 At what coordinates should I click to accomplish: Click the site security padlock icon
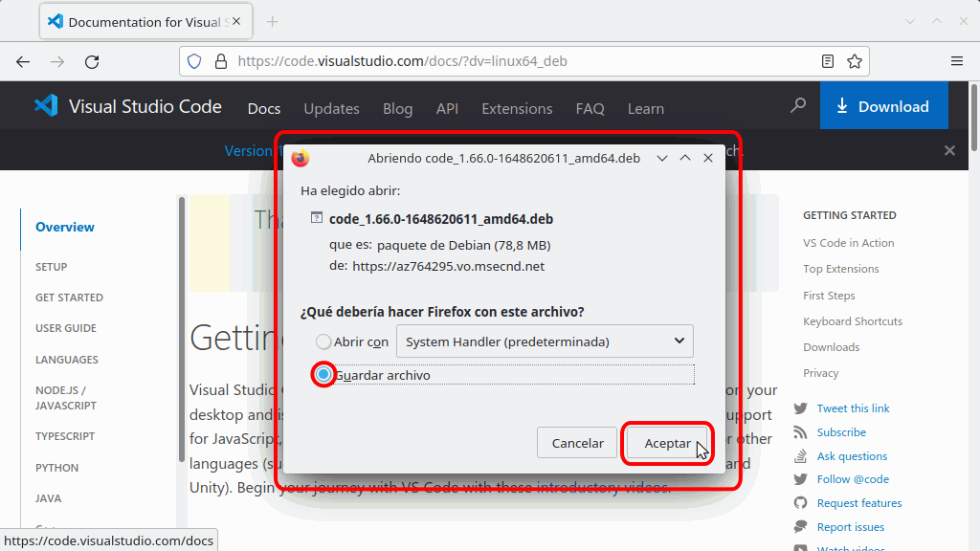(x=221, y=61)
